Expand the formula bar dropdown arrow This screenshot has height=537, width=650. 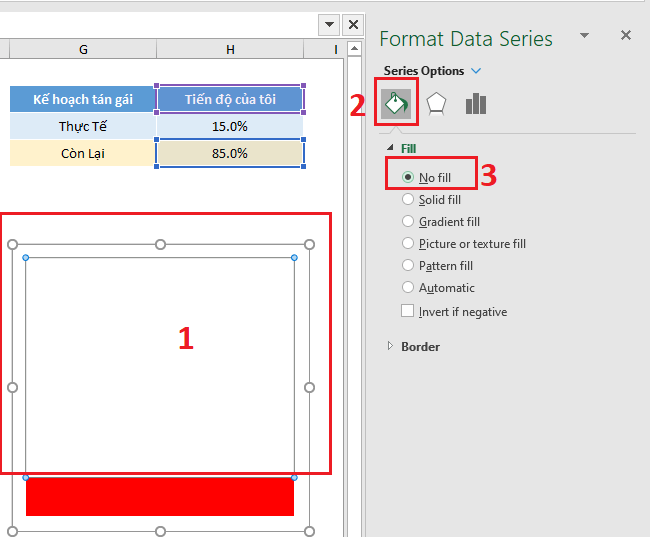(330, 25)
